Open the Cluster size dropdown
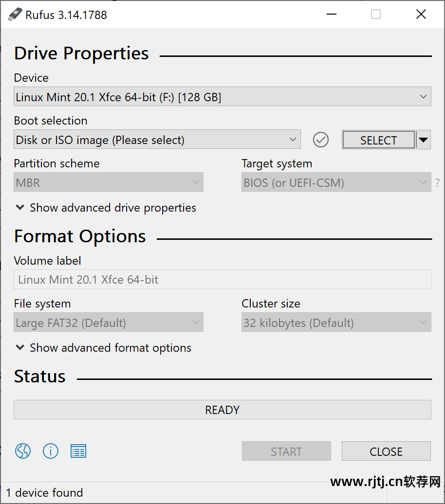 (336, 323)
